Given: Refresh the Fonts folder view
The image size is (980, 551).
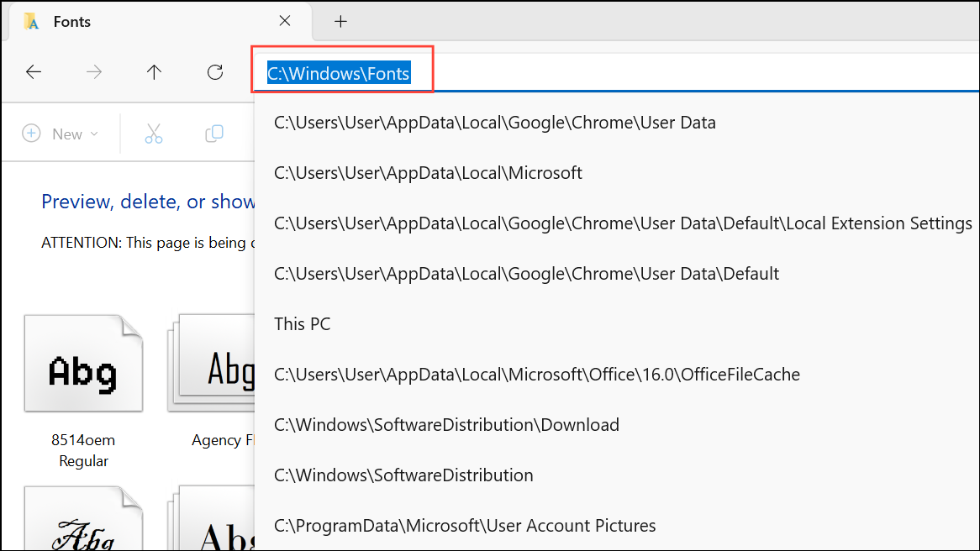Looking at the screenshot, I should [x=215, y=72].
